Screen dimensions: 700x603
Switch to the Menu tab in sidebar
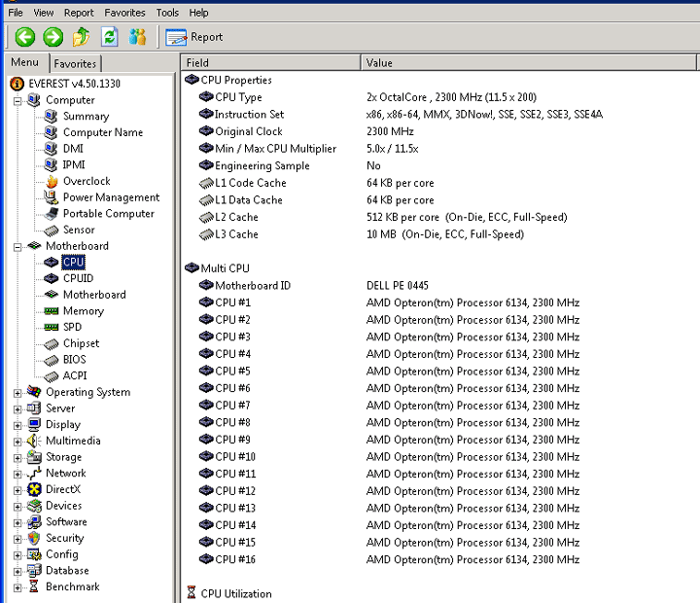point(25,62)
